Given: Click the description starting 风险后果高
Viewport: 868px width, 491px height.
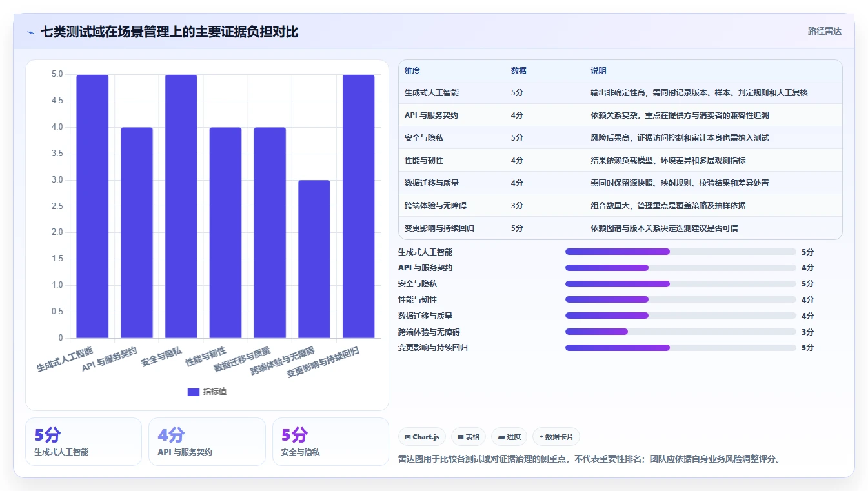Looking at the screenshot, I should [x=680, y=138].
